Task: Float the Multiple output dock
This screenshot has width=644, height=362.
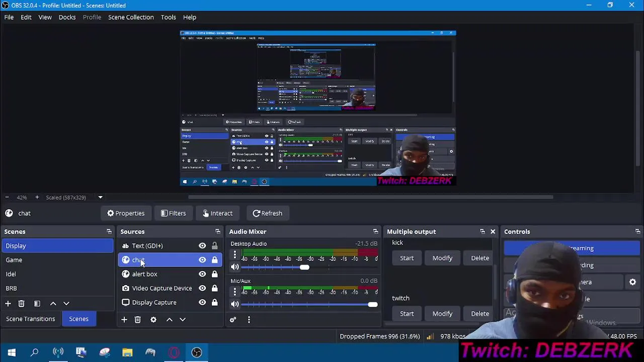Action: pos(482,232)
